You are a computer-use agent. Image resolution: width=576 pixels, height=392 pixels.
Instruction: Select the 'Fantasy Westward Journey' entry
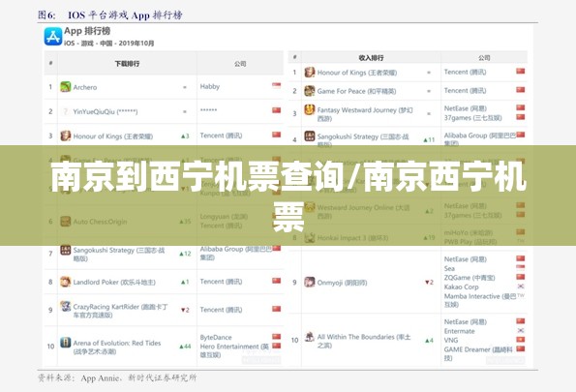pos(365,114)
